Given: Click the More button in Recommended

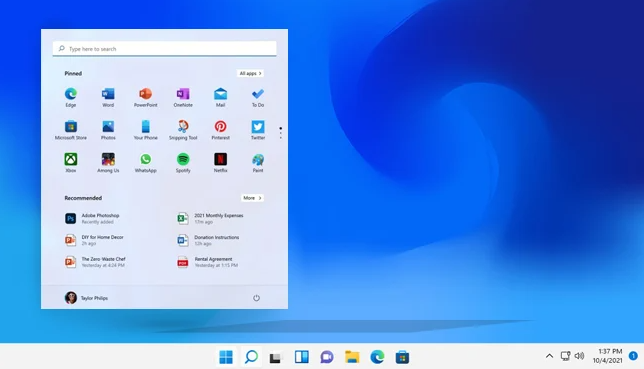Looking at the screenshot, I should click(x=252, y=198).
